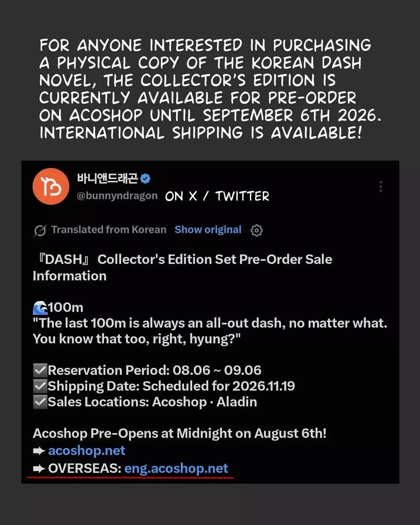420x525 pixels.
Task: Click the Reservation Period check mark
Action: 40,370
